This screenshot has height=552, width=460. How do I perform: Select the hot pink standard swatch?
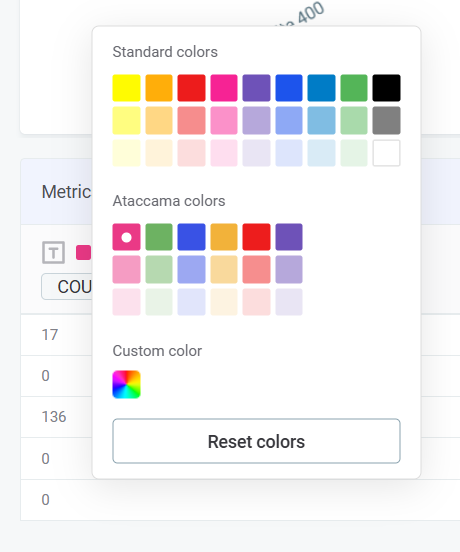224,88
